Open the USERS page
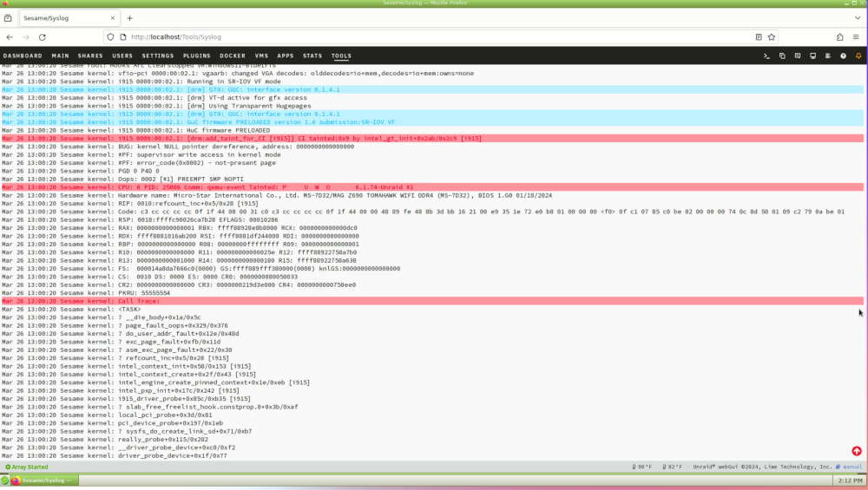The width and height of the screenshot is (868, 490). pyautogui.click(x=122, y=56)
